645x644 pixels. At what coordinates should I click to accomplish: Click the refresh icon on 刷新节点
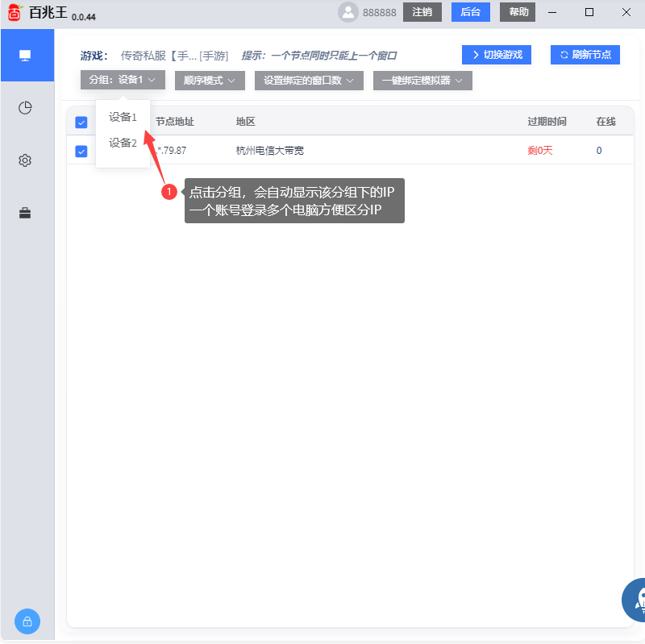click(x=564, y=54)
